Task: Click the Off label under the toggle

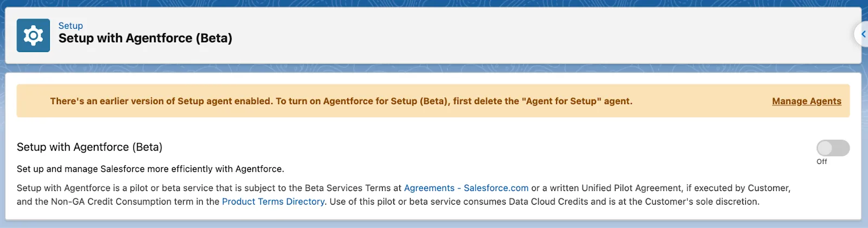Action: 821,162
